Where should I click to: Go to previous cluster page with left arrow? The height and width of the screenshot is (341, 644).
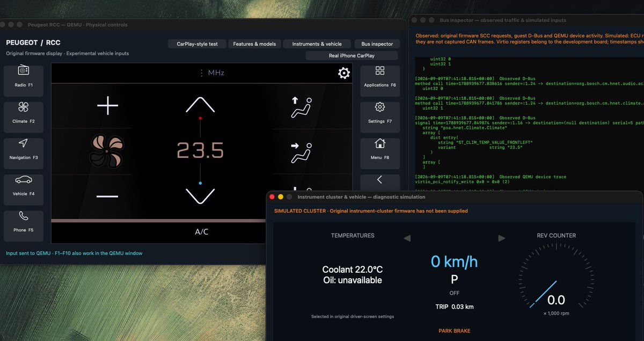click(x=407, y=238)
